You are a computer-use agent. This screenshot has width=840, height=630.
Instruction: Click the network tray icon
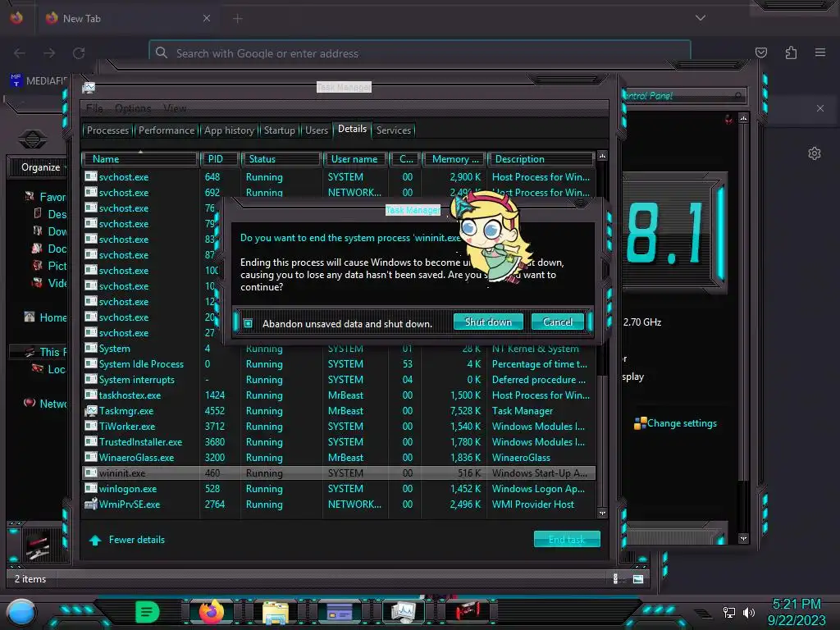[728, 612]
